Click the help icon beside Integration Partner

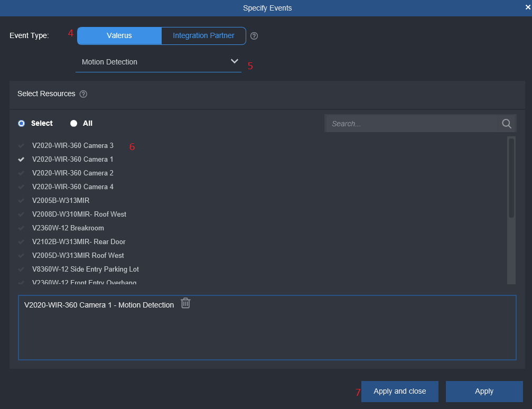click(254, 36)
